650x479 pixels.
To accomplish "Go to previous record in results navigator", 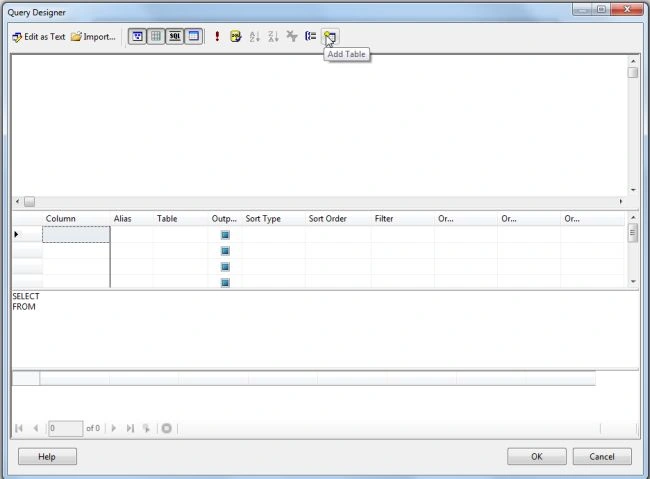I will pyautogui.click(x=36, y=428).
